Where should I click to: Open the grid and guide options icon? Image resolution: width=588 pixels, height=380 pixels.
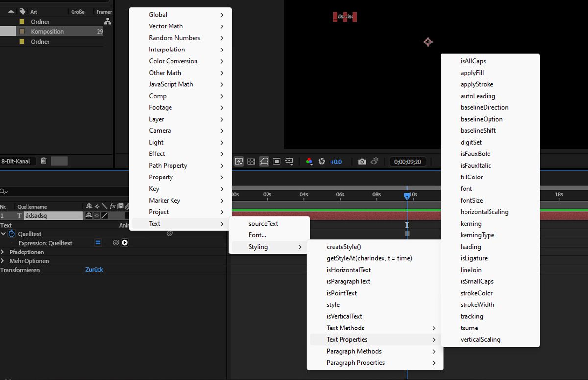click(289, 161)
